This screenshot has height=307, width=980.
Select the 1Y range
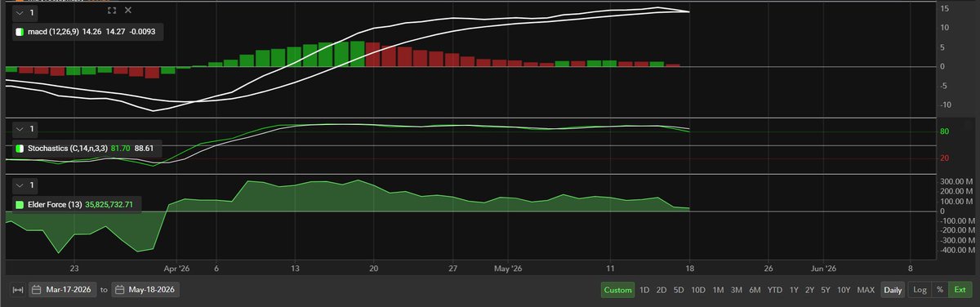(x=794, y=290)
